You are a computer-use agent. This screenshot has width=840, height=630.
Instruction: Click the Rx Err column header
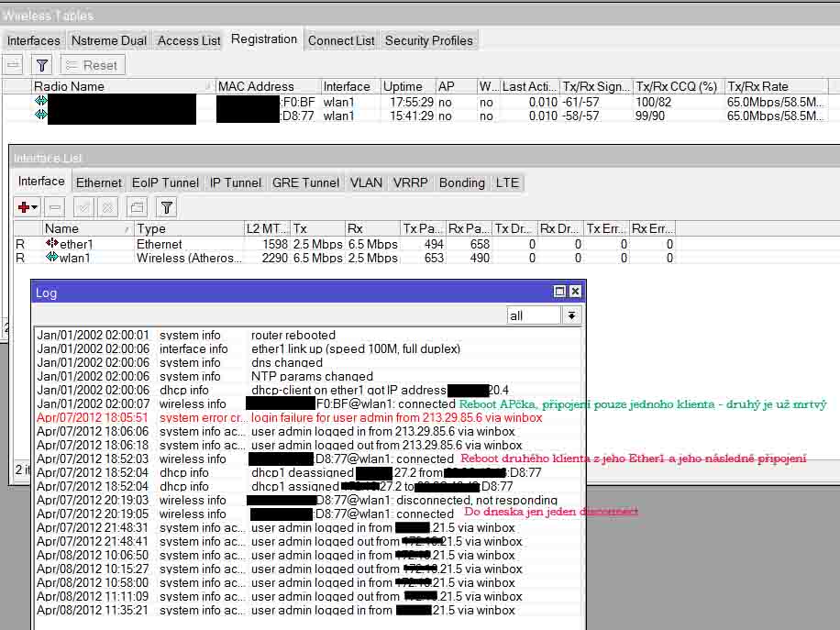pos(652,228)
